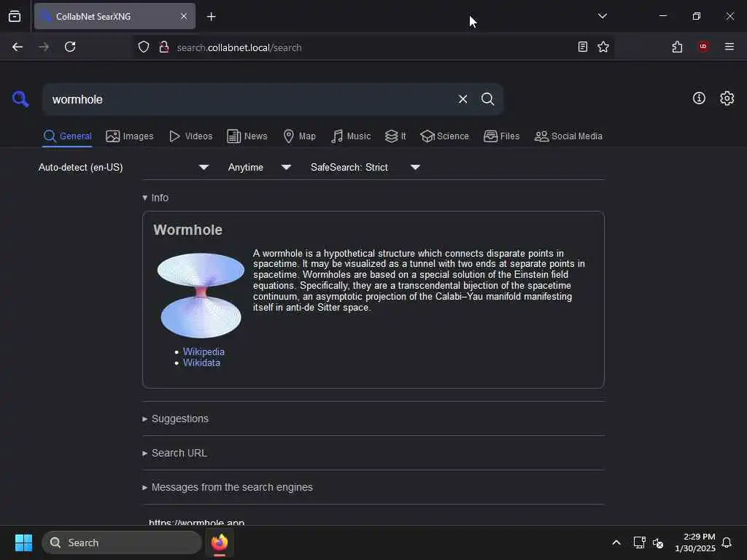Viewport: 747px width, 560px height.
Task: Open the wormhole.app result link
Action: click(196, 522)
